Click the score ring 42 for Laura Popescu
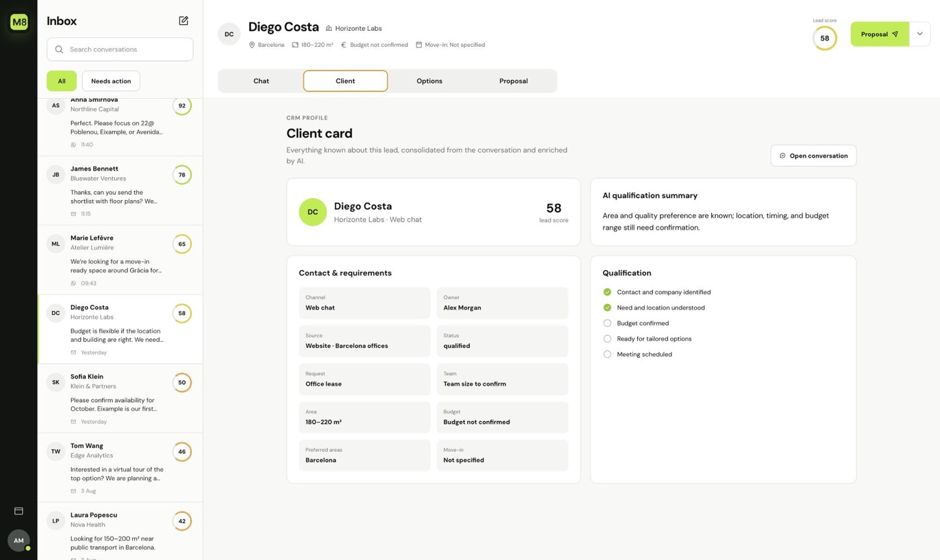Image resolution: width=940 pixels, height=560 pixels. (x=181, y=521)
